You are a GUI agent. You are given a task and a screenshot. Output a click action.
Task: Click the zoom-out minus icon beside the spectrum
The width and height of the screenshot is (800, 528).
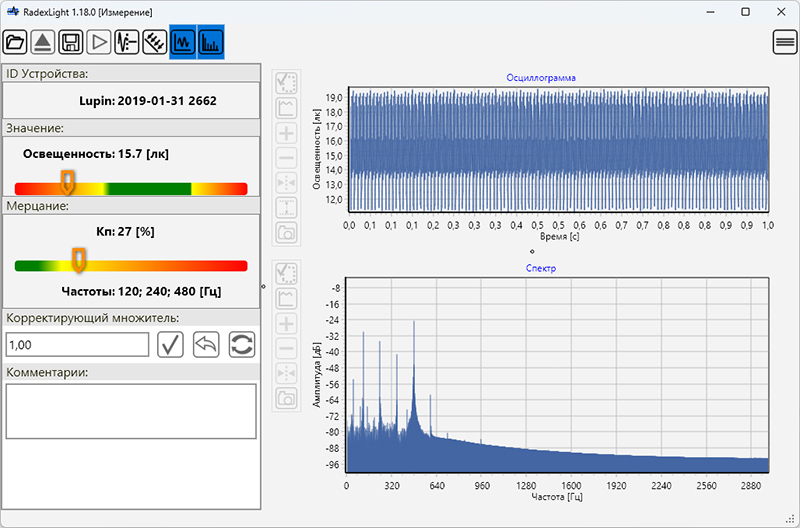pyautogui.click(x=286, y=349)
